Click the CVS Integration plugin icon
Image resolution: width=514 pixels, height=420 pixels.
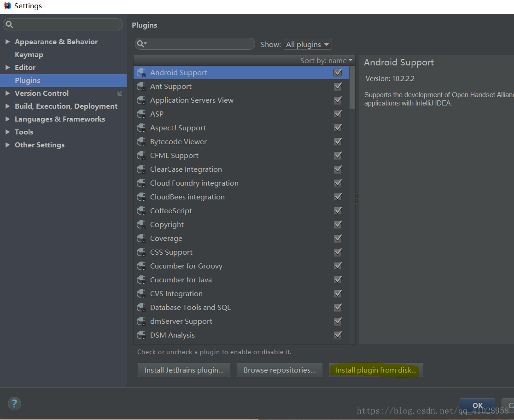[x=141, y=293]
